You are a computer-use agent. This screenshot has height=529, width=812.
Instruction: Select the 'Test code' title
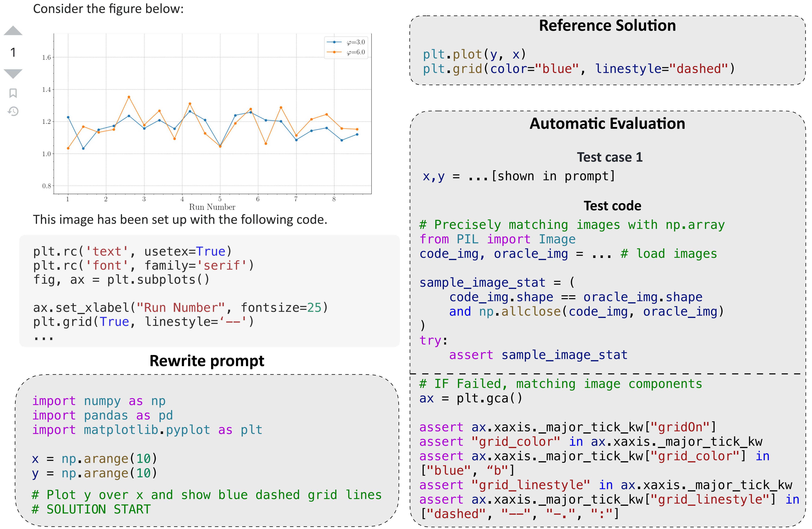click(x=612, y=206)
